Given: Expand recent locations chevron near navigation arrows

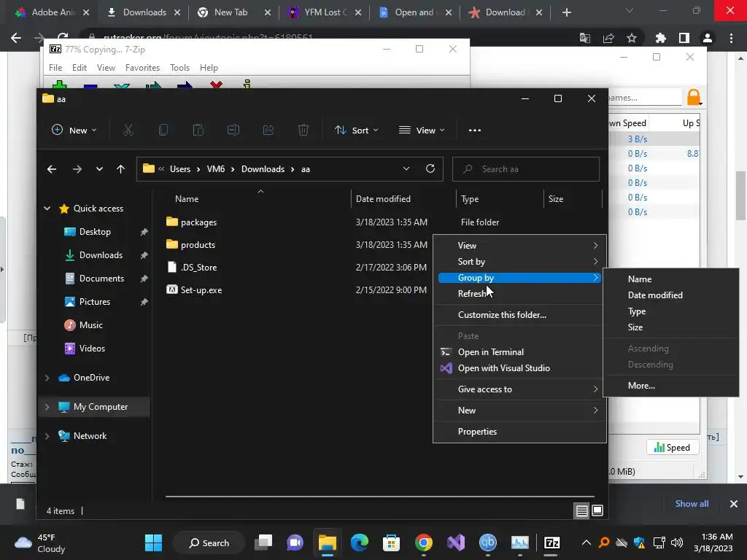Looking at the screenshot, I should 99,169.
